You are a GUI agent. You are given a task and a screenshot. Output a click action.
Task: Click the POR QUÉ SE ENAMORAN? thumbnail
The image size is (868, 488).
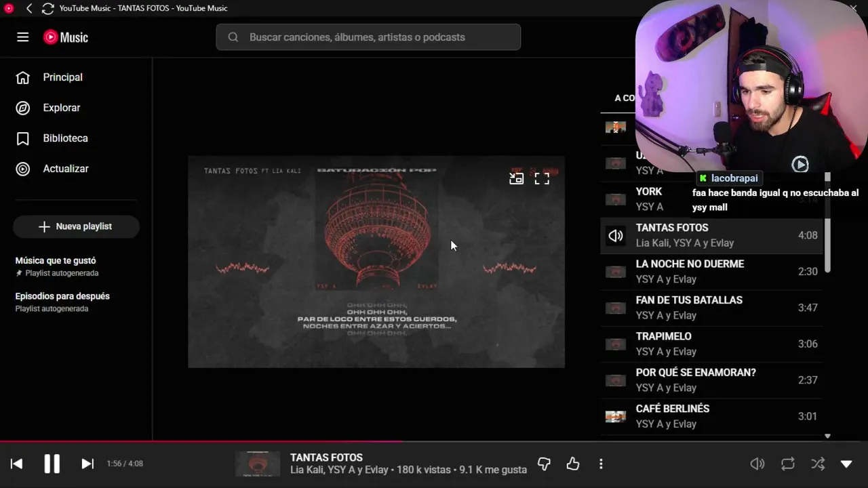616,380
